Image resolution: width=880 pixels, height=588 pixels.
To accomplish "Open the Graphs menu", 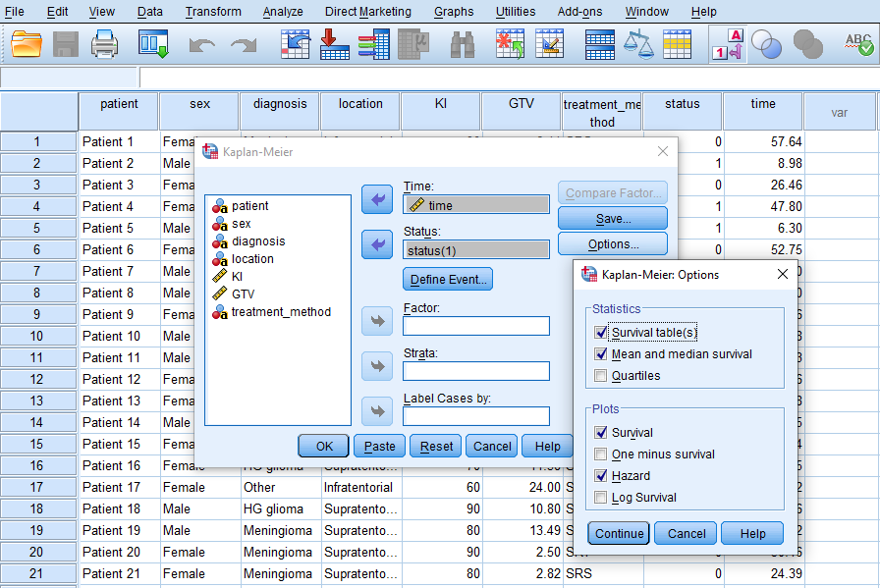I will tap(454, 11).
